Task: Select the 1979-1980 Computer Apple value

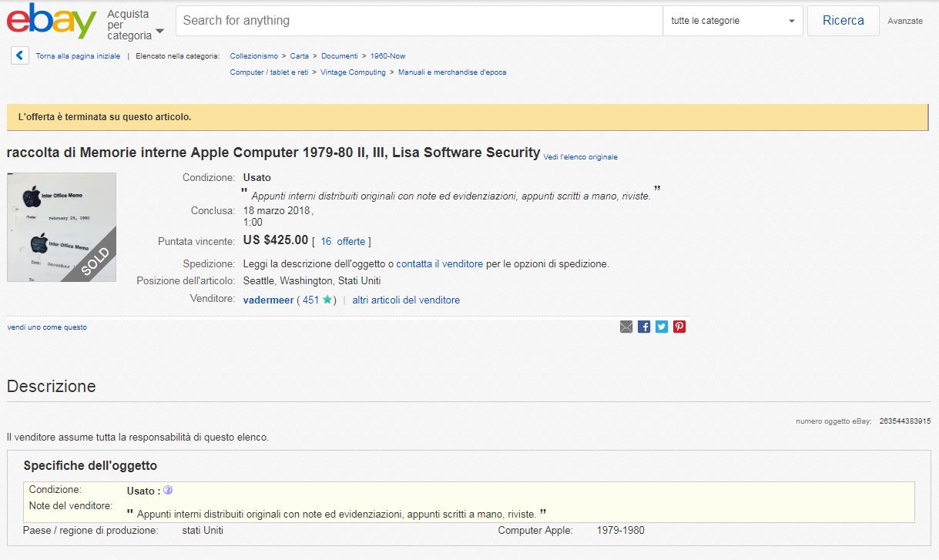Action: [621, 530]
